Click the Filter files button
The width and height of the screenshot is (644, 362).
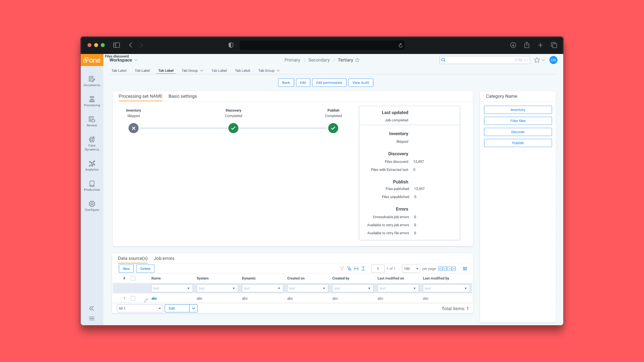tap(518, 121)
